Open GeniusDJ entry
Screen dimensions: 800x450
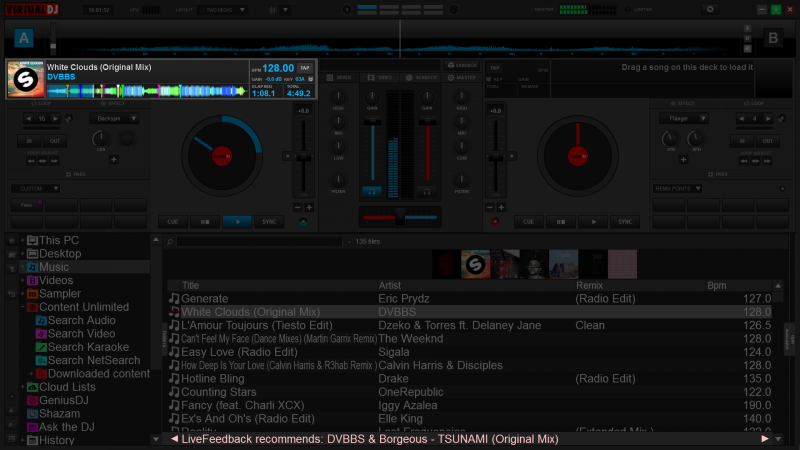pos(64,401)
